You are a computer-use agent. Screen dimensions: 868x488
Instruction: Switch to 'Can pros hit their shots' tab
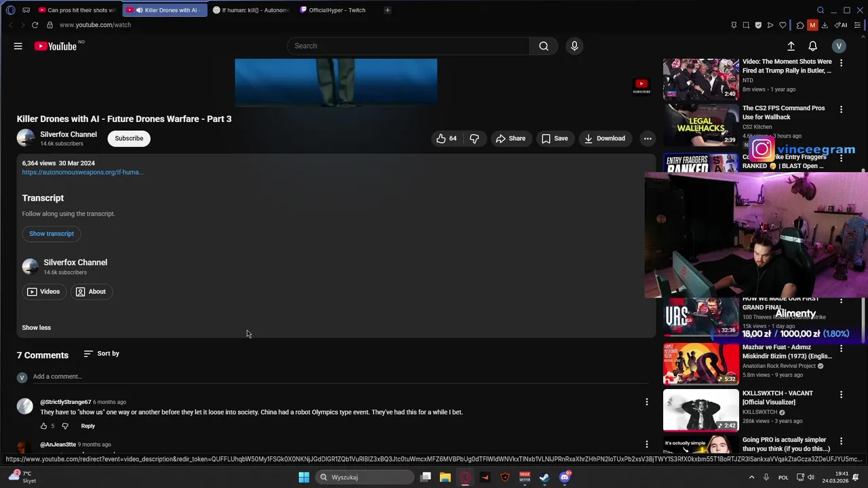point(77,10)
